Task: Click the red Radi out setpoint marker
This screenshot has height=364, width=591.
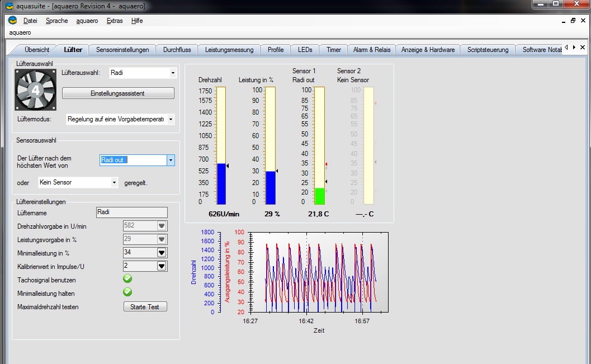Action: [x=326, y=164]
